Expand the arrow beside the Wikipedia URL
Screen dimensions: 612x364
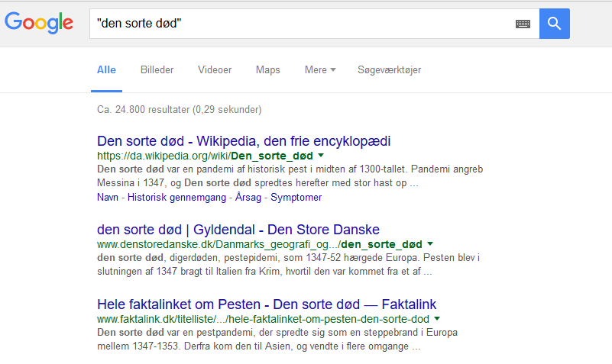pos(321,156)
